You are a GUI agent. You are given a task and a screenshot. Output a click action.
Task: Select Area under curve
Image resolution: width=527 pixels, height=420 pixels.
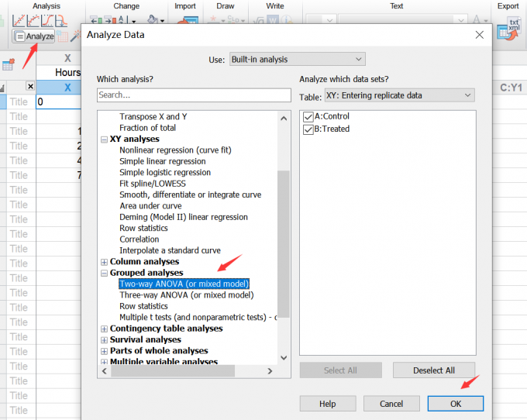(x=150, y=205)
